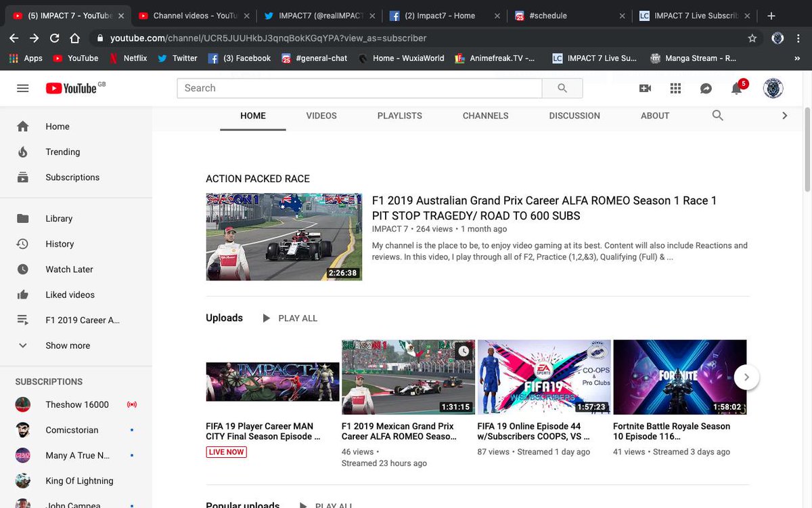Open the Netflix bookmark
This screenshot has width=812, height=508.
coord(128,58)
